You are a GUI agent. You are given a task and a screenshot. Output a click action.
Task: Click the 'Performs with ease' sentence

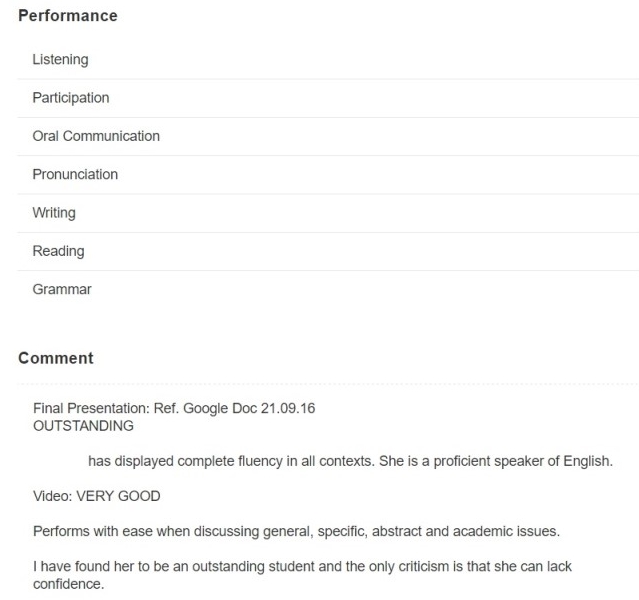point(297,532)
